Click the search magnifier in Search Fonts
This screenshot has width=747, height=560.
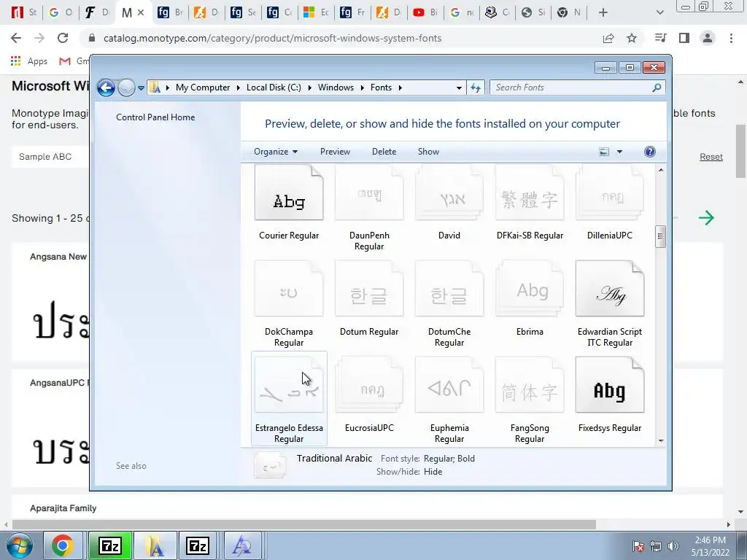(x=657, y=87)
